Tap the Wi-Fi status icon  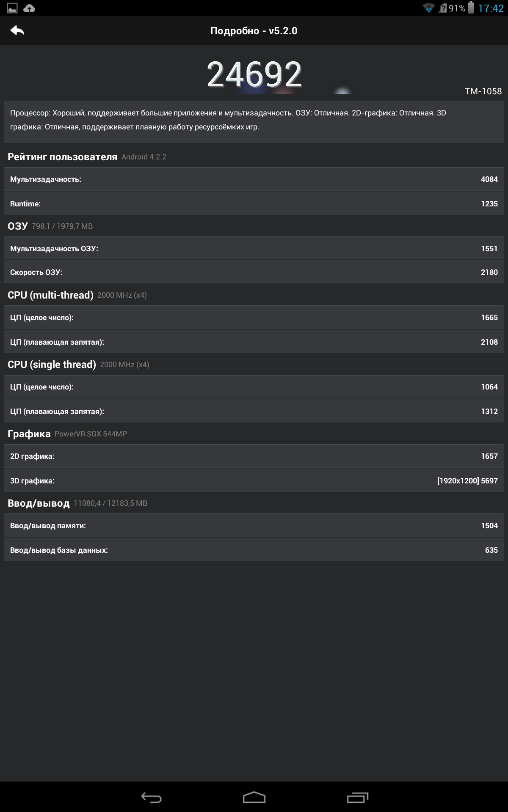tap(428, 8)
